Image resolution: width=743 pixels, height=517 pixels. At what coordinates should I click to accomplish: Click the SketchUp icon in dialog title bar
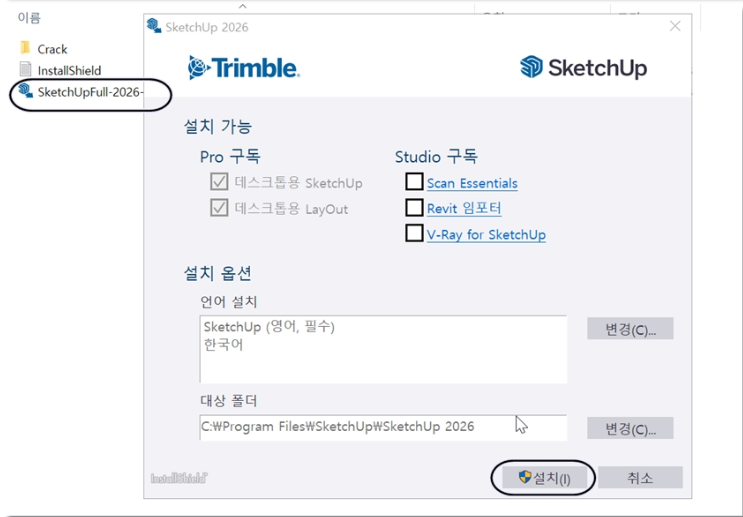click(x=154, y=27)
